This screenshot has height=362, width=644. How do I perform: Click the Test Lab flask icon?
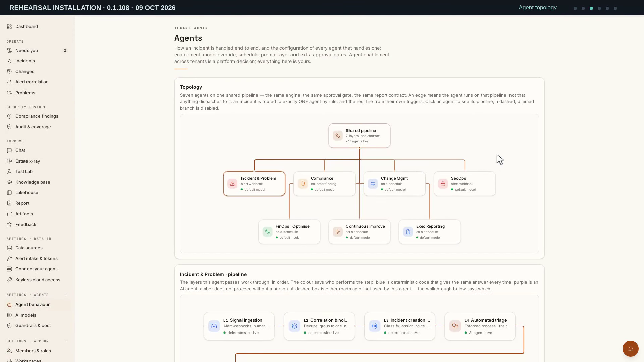pos(9,172)
